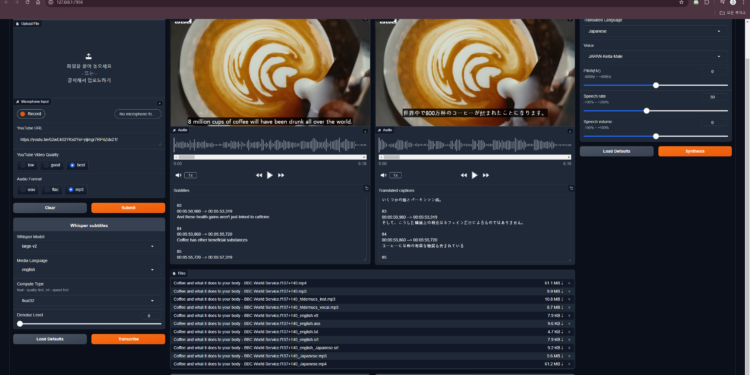The height and width of the screenshot is (375, 750).
Task: Mute the original audio with the speaker icon
Action: pyautogui.click(x=178, y=175)
